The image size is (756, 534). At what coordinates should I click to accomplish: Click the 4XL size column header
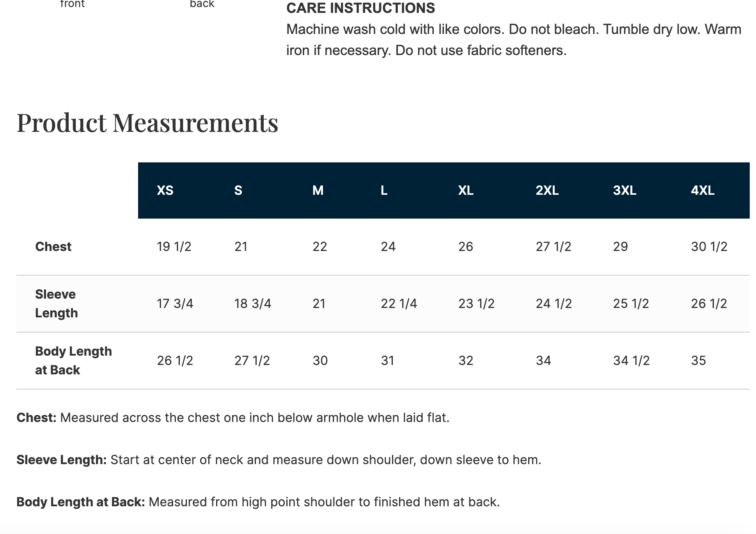point(703,190)
